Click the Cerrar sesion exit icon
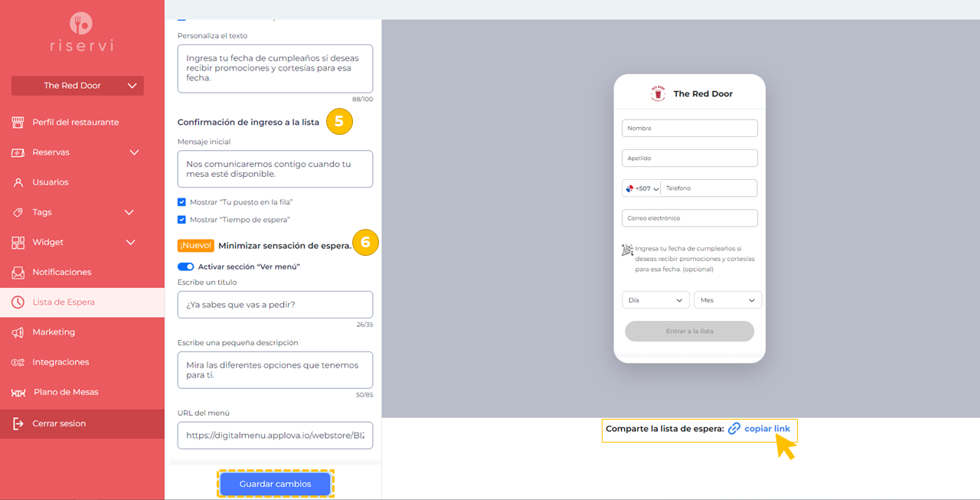Image resolution: width=980 pixels, height=500 pixels. coord(18,423)
